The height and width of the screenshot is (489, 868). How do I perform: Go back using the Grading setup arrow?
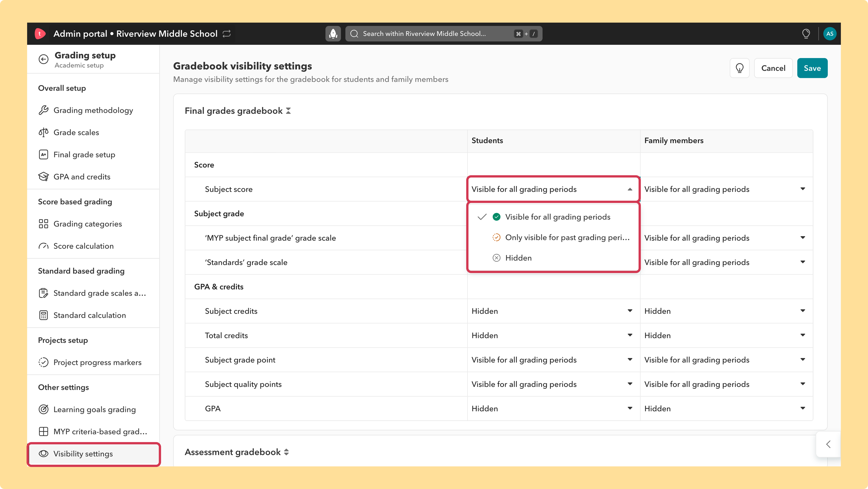[44, 59]
